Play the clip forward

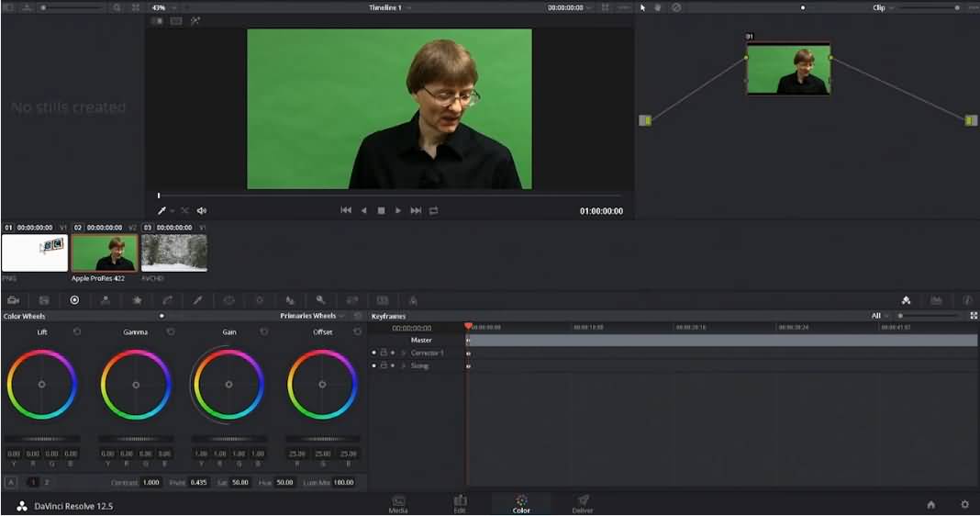pyautogui.click(x=398, y=211)
